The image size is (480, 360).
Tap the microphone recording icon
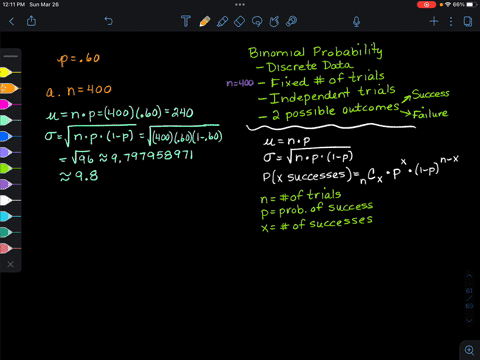click(x=356, y=22)
